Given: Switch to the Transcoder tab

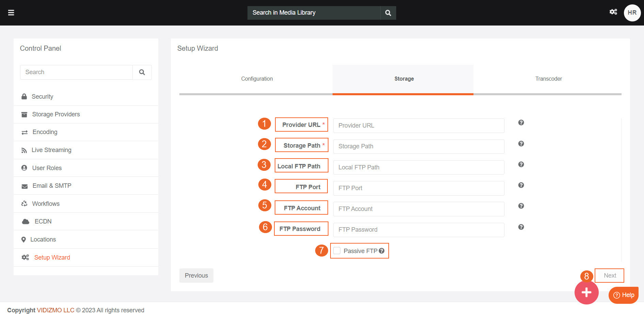Looking at the screenshot, I should 548,79.
